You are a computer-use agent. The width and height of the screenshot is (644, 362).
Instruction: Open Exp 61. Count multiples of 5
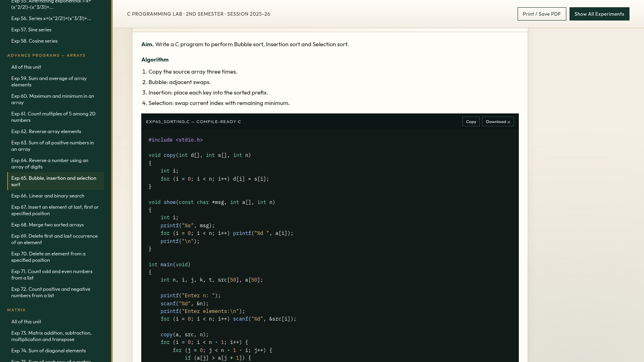click(56, 117)
